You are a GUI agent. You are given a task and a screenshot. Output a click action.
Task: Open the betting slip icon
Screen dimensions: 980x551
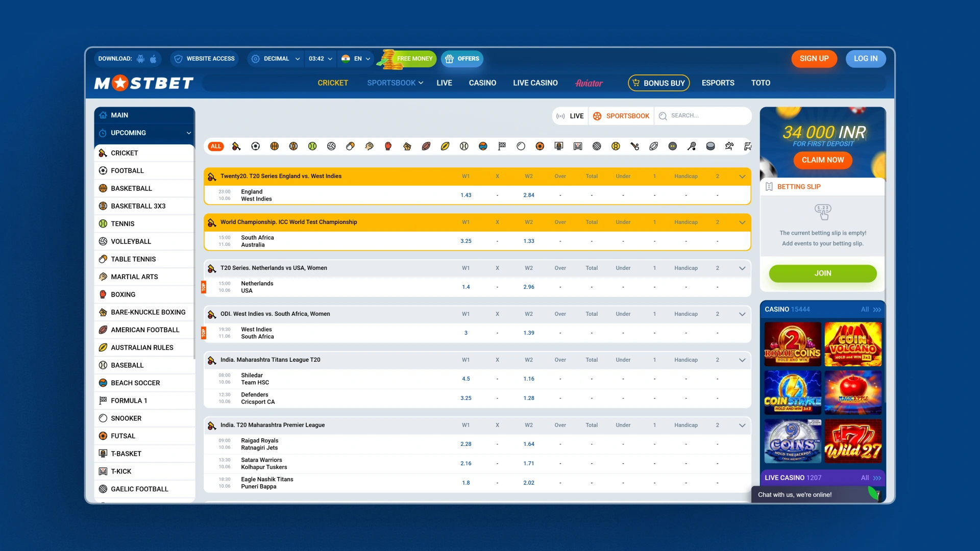[x=769, y=187]
